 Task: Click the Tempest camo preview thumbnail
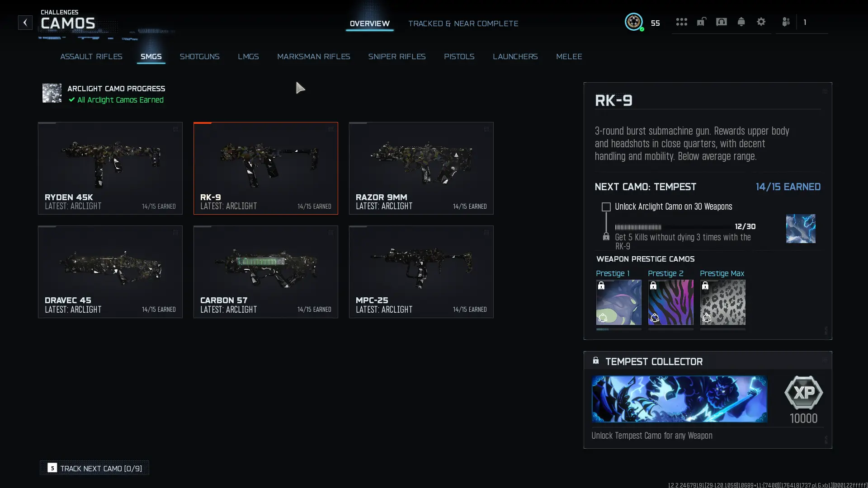tap(801, 229)
